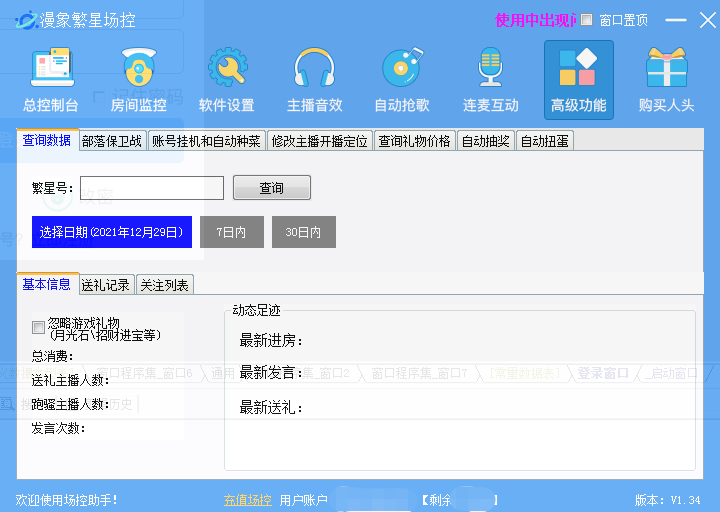This screenshot has width=720, height=512.
Task: Click the 30日内 range button
Action: click(304, 232)
